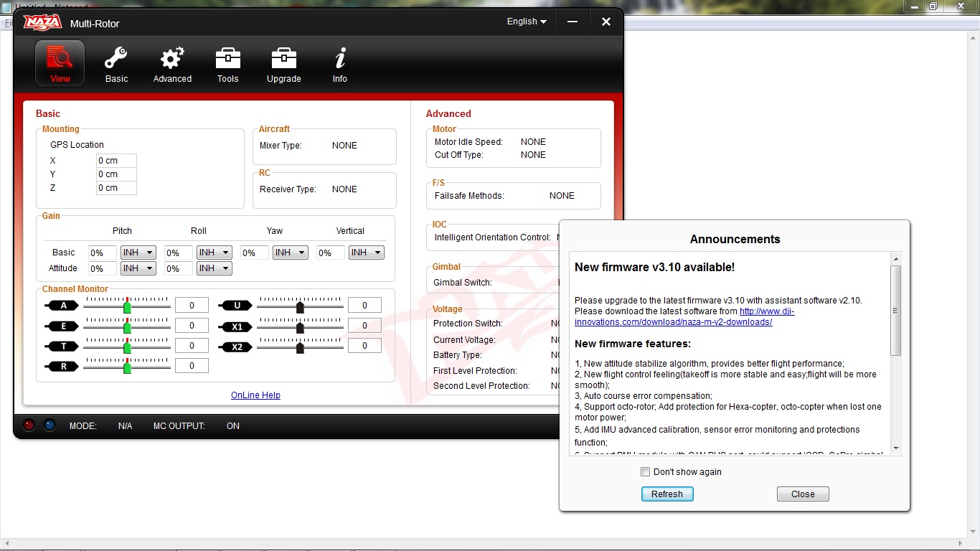The height and width of the screenshot is (551, 980).
Task: Click the channel X1 slider handle
Action: [x=300, y=327]
